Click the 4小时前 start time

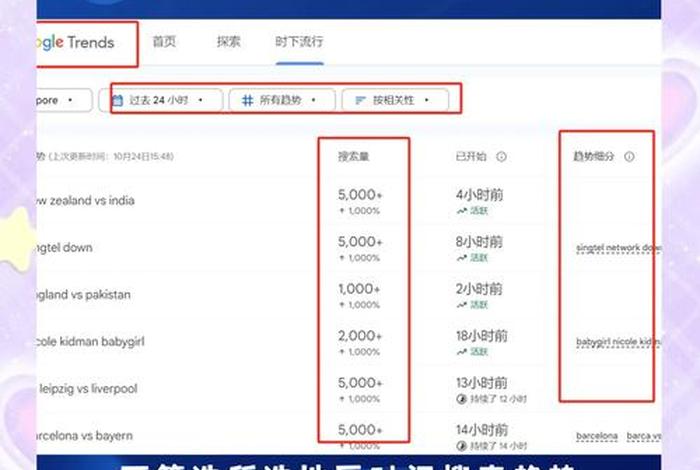(479, 195)
